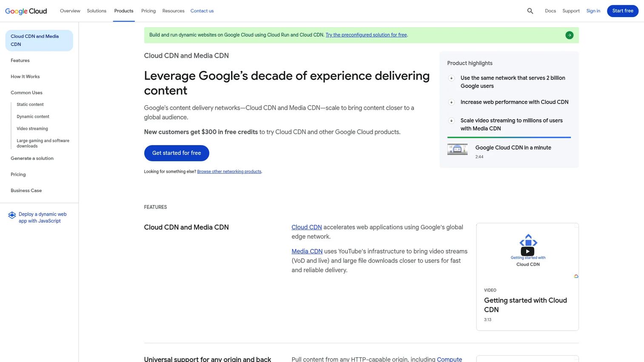
Task: Follow the Cloud CDN link in features text
Action: click(x=307, y=227)
